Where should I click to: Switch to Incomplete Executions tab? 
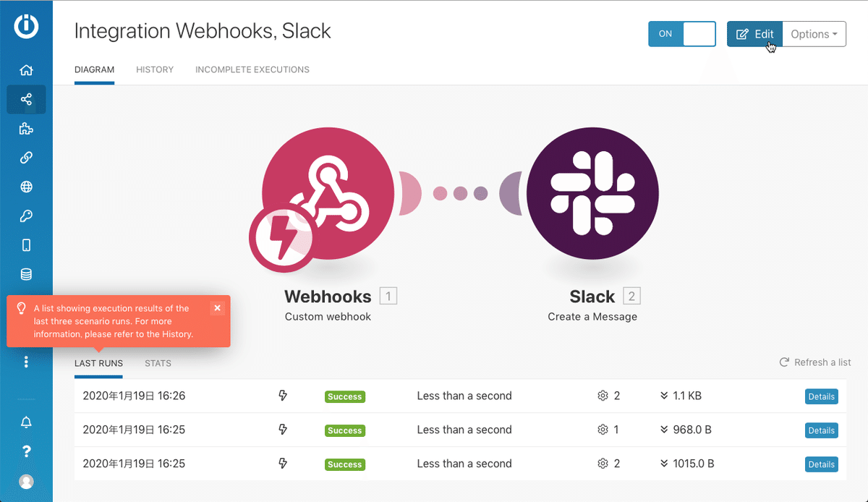point(252,70)
